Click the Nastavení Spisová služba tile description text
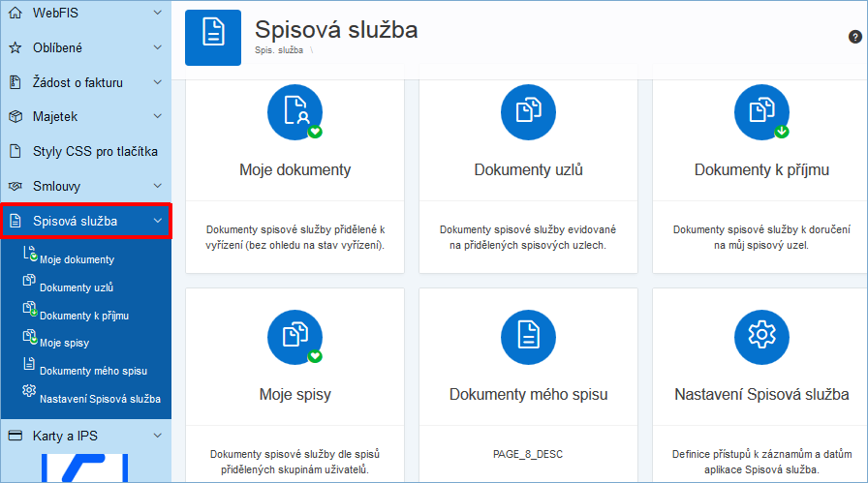Viewport: 868px width, 483px height. pos(761,462)
